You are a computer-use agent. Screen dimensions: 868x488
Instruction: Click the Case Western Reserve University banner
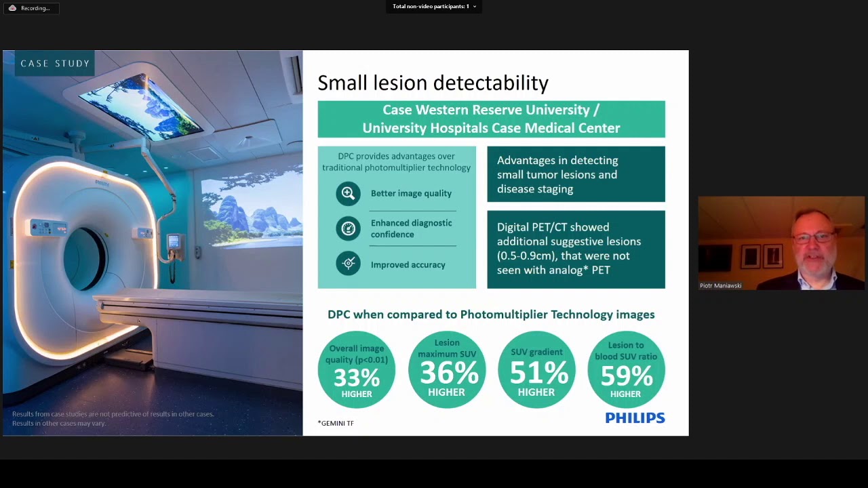click(x=491, y=119)
